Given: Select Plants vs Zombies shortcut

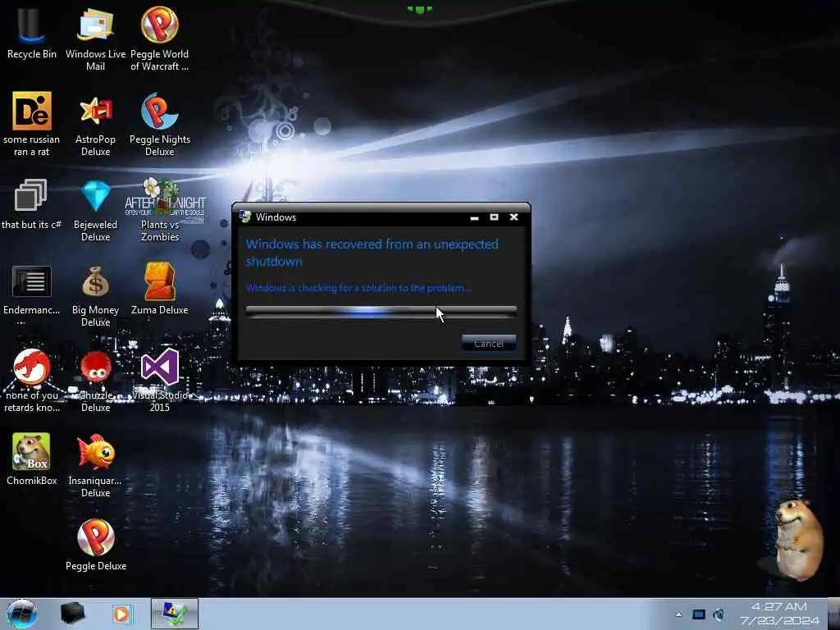Looking at the screenshot, I should coord(160,210).
